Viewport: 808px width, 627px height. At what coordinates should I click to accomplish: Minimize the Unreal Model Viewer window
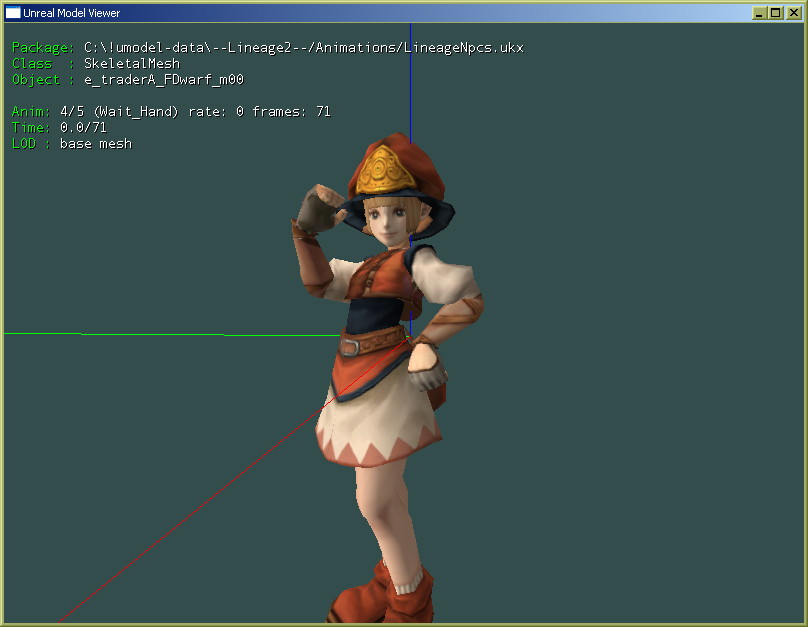pyautogui.click(x=759, y=13)
